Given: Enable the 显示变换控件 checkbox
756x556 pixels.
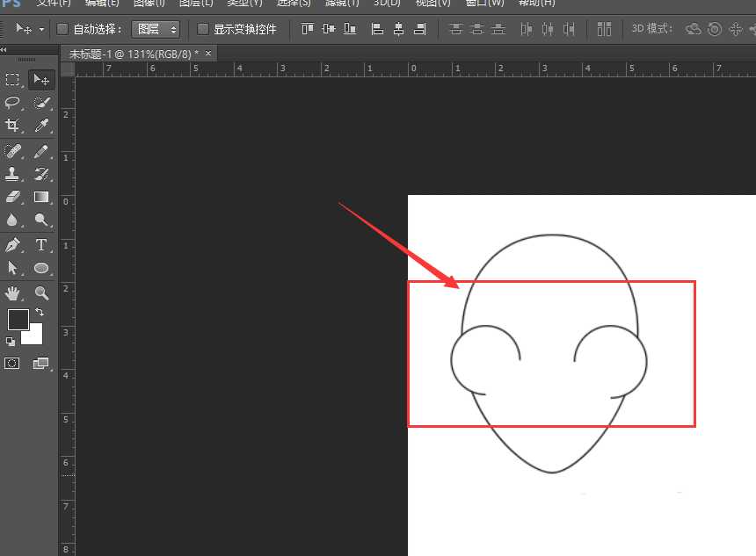Looking at the screenshot, I should pos(203,29).
